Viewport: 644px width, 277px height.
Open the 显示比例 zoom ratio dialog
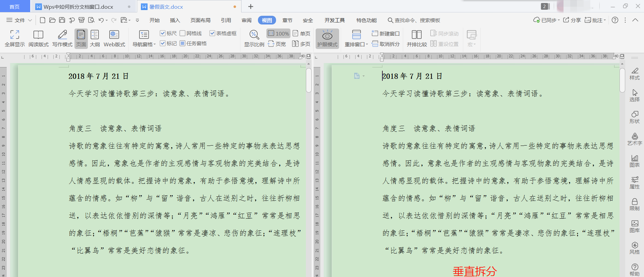point(254,38)
